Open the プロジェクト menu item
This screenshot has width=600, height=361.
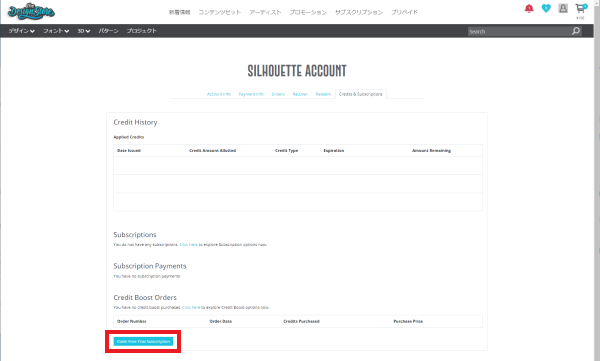coord(142,31)
